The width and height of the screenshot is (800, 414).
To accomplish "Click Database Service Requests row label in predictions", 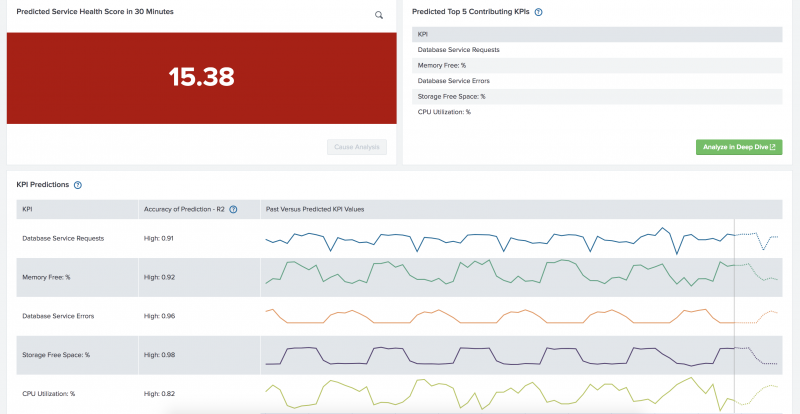I will [63, 238].
